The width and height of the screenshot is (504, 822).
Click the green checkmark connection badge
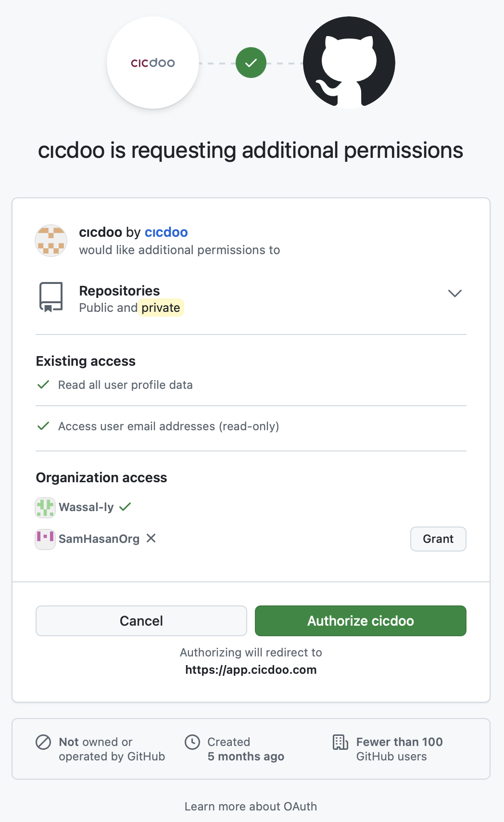[x=251, y=63]
